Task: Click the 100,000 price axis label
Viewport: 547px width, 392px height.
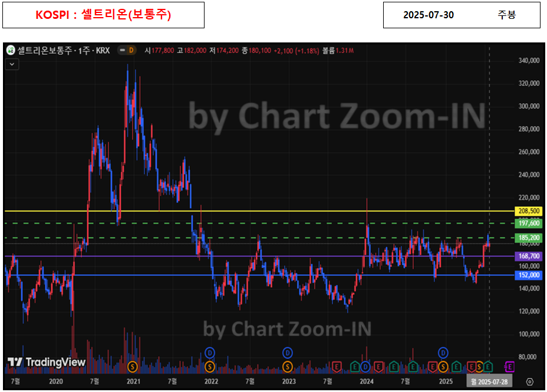Action: point(529,334)
